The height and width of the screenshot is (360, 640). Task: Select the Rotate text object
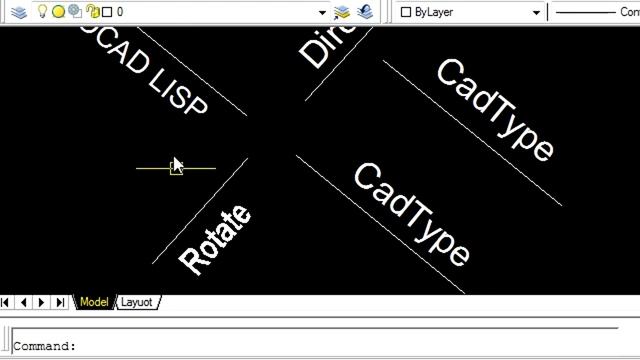point(214,240)
